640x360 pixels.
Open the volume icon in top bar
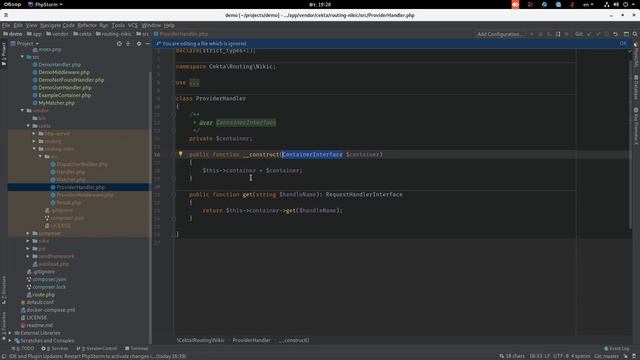[x=616, y=4]
